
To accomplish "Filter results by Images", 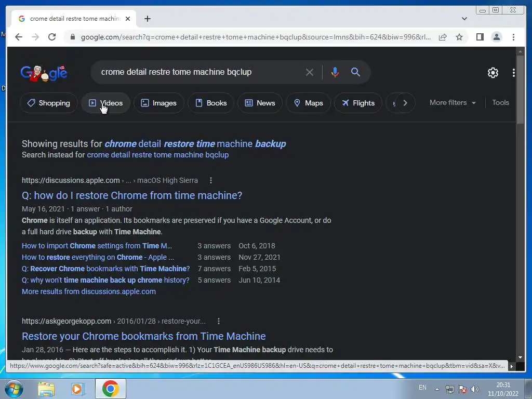I will pos(159,103).
